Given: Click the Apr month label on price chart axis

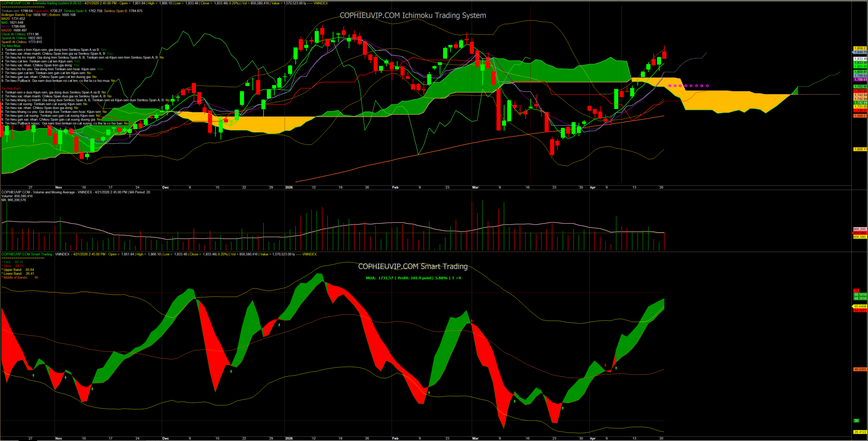Looking at the screenshot, I should pos(593,187).
